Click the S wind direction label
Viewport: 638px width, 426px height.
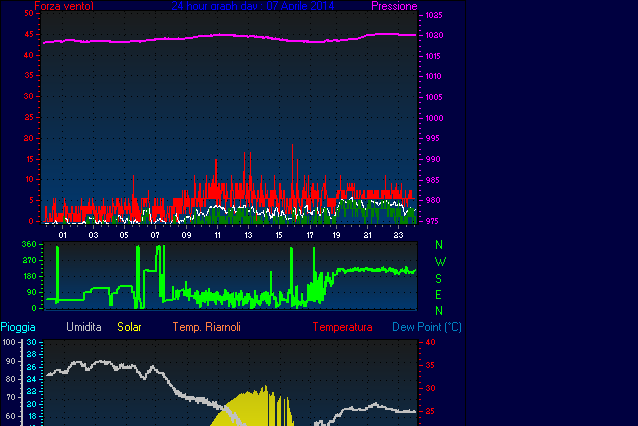tap(439, 278)
